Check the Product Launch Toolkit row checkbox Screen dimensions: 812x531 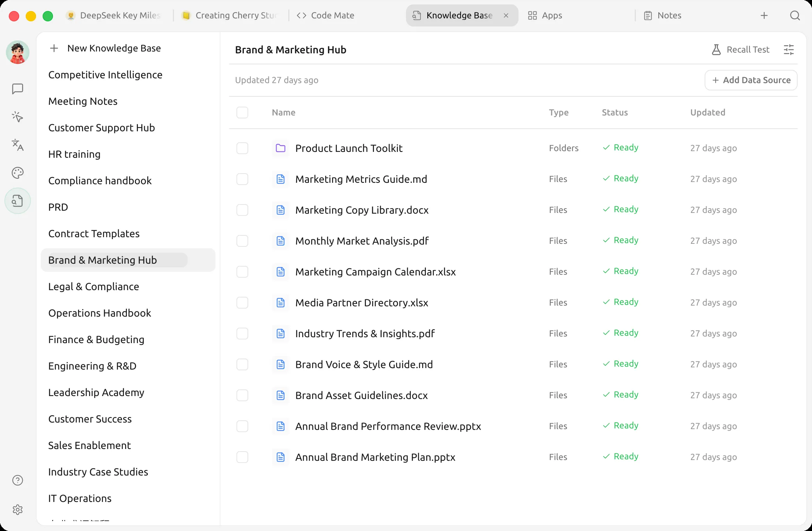[x=242, y=148]
